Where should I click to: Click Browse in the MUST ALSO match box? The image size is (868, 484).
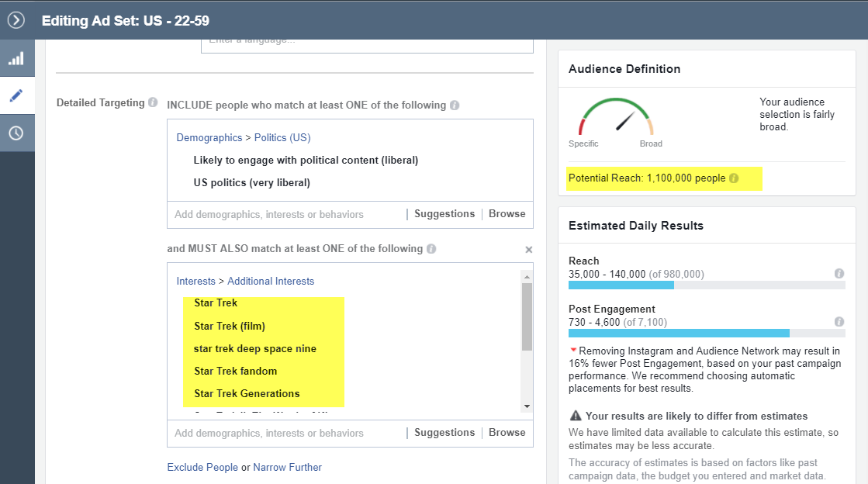(507, 433)
